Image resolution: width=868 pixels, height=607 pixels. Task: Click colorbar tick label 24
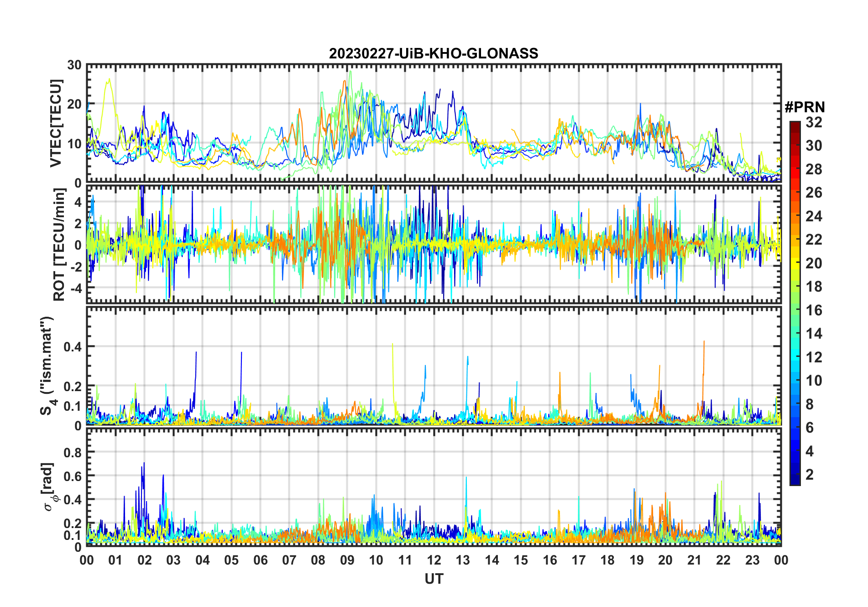tap(814, 216)
